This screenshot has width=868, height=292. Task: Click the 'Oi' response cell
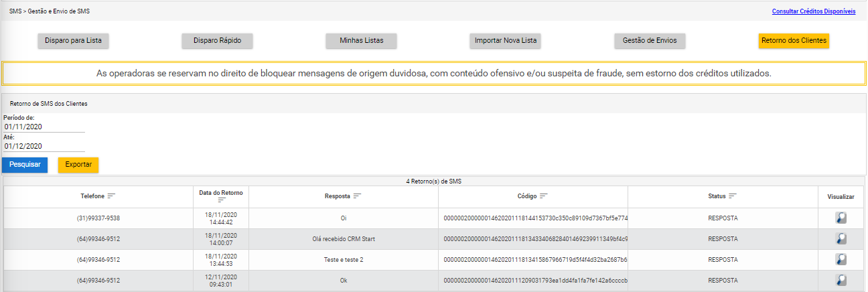[x=344, y=218]
